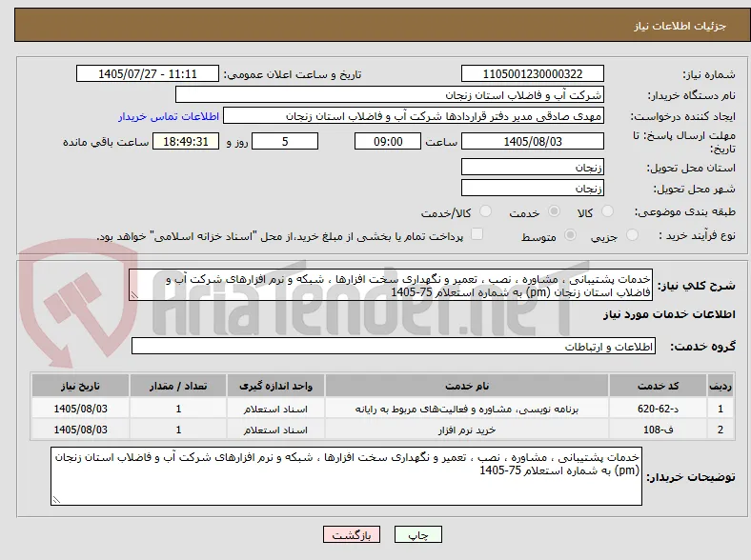Click the خرید نرم افزار service name cell
Screen dimensions: 751x560
click(467, 430)
